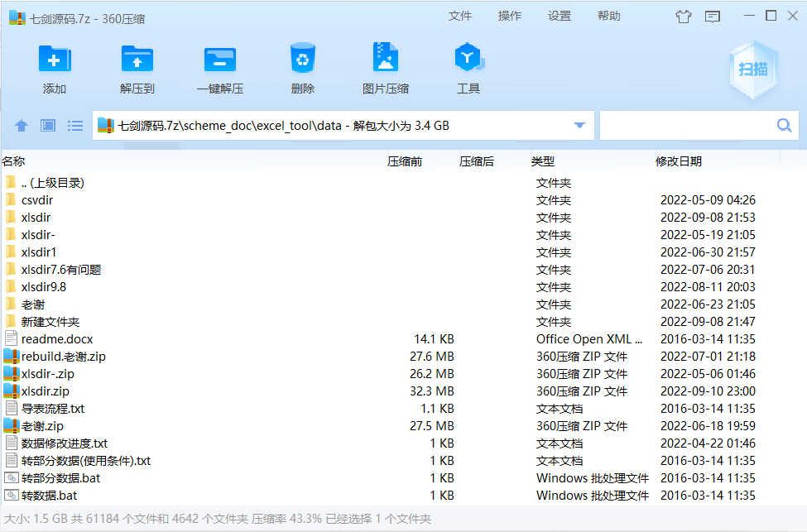Sort by the 类型 (Type) column header
The width and height of the screenshot is (807, 532).
(542, 161)
